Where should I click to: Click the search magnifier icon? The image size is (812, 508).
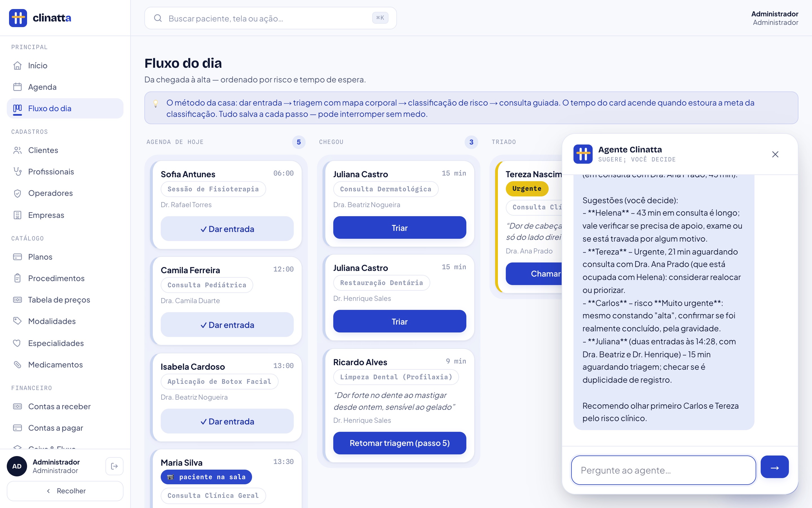pos(158,18)
